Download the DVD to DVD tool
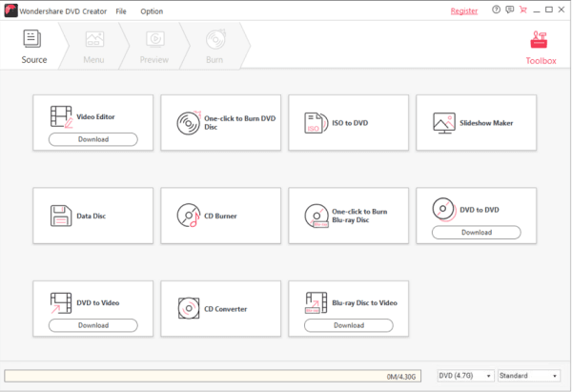This screenshot has height=392, width=572. pos(477,233)
